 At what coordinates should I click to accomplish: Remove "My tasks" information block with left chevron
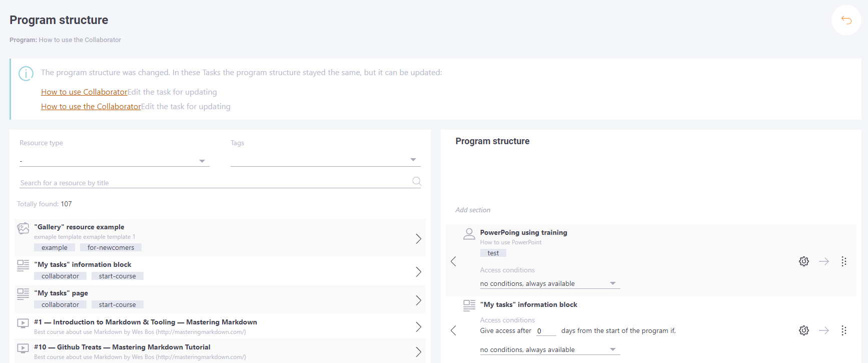pyautogui.click(x=453, y=330)
